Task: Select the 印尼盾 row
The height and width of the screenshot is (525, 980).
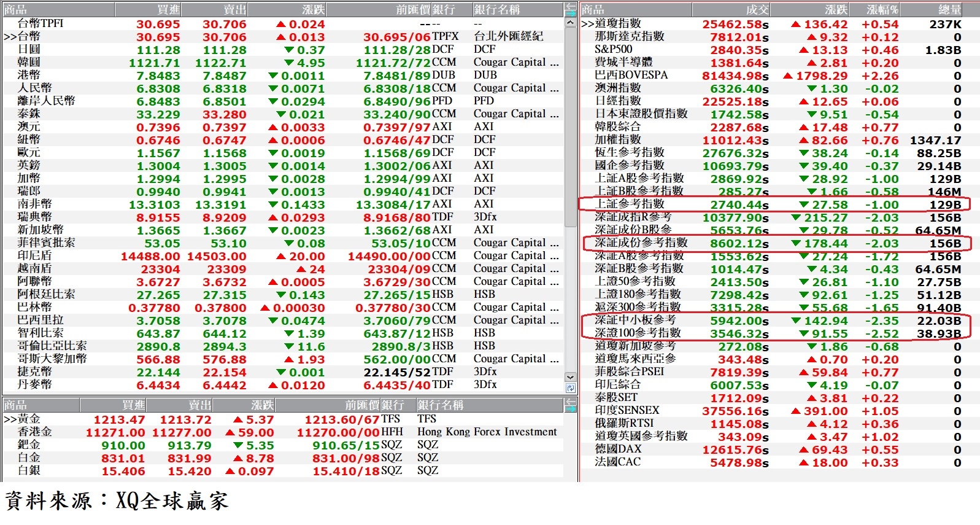Action: (282, 255)
